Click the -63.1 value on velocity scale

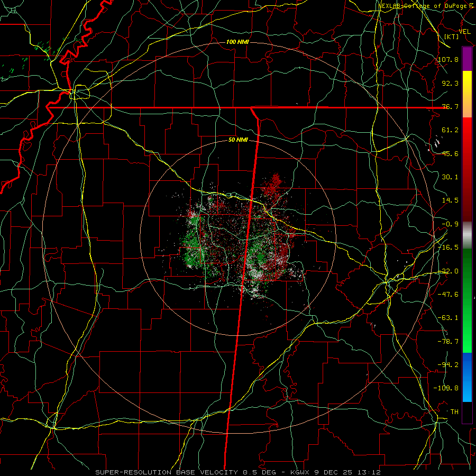(x=448, y=318)
